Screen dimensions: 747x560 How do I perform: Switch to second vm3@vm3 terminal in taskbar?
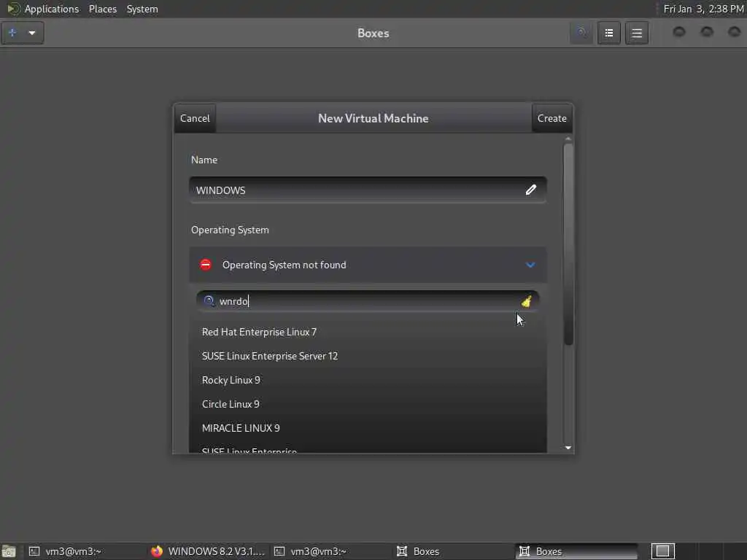332,551
